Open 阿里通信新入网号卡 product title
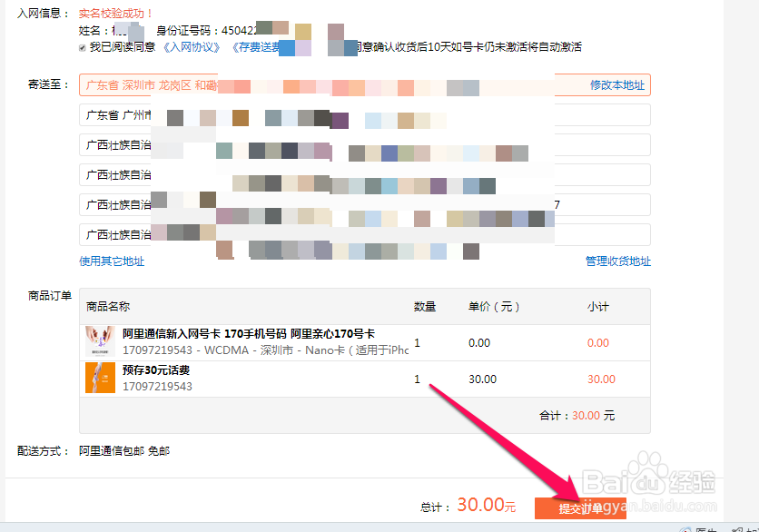Image resolution: width=759 pixels, height=532 pixels. 249,333
